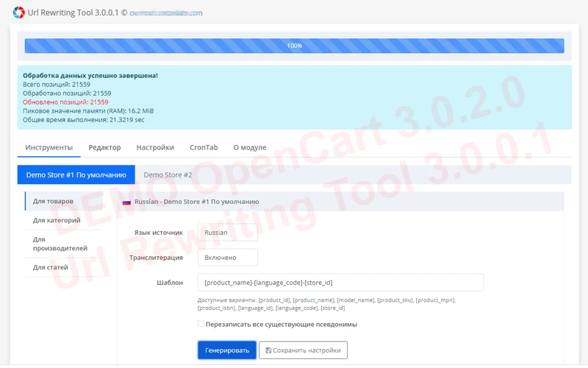Select Demo Store #1 По умолчанию tab
The height and width of the screenshot is (368, 588).
(76, 175)
